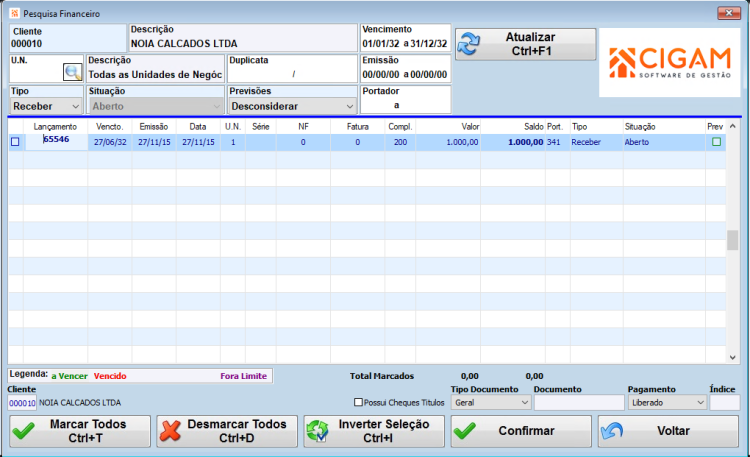Expand the Pagamento dropdown showing Liberado
Image resolution: width=750 pixels, height=457 pixels.
[667, 402]
